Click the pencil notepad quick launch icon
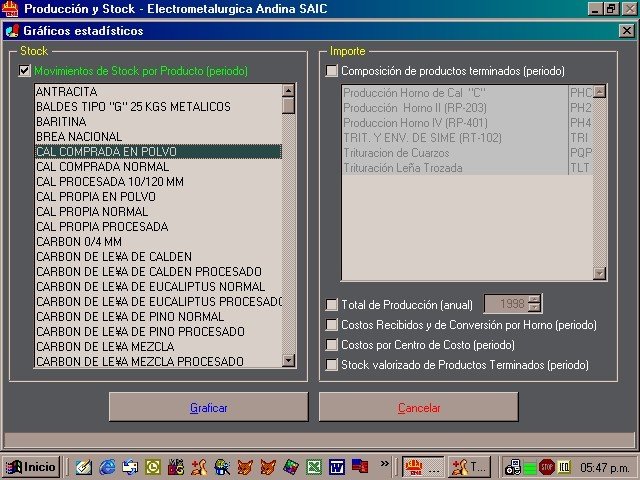The height and width of the screenshot is (480, 640). [x=84, y=467]
